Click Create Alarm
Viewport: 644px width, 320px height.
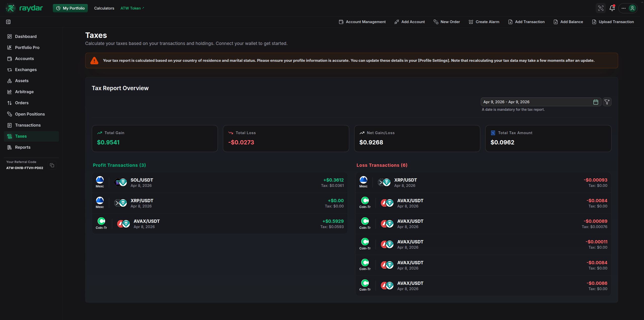484,22
